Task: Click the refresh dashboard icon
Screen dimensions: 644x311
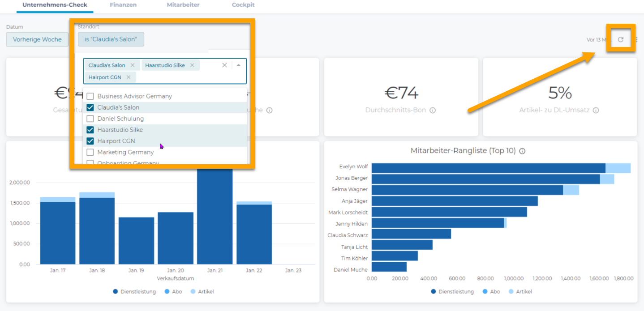Action: [621, 39]
